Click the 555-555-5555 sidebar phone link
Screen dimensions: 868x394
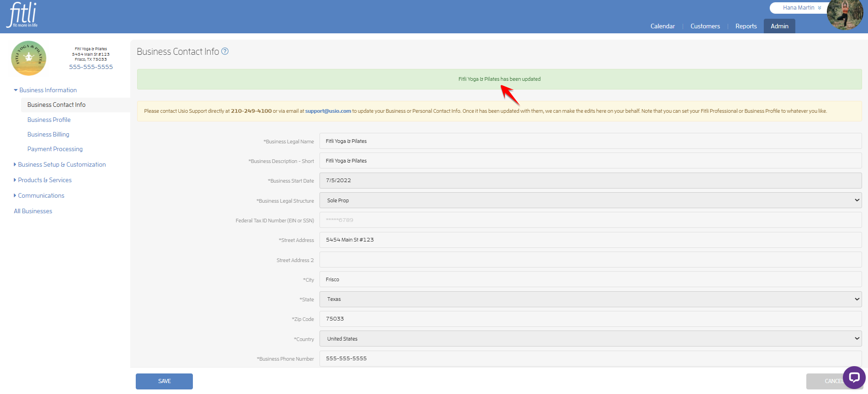[91, 67]
